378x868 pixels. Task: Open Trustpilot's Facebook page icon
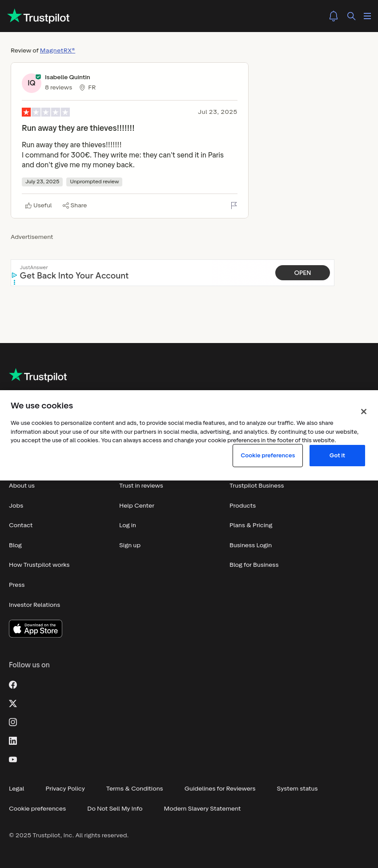pos(13,685)
